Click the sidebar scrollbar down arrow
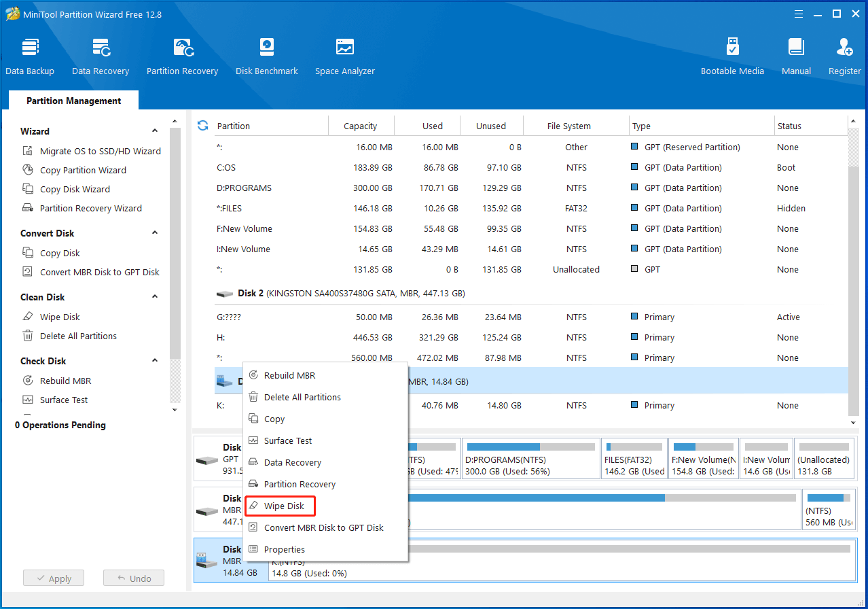Image resolution: width=868 pixels, height=609 pixels. 175,410
